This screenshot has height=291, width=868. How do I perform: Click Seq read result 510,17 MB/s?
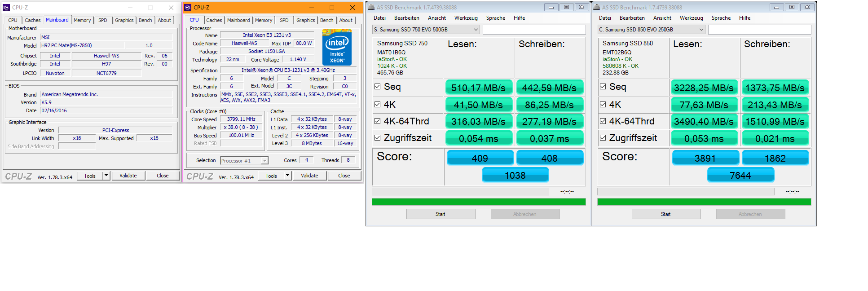coord(479,88)
